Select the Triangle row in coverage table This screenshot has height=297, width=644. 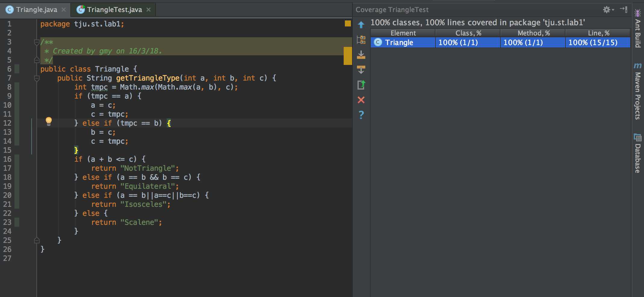tap(500, 42)
